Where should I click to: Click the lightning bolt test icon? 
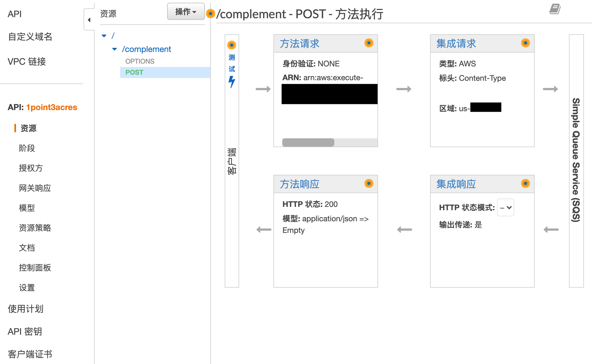tap(232, 82)
